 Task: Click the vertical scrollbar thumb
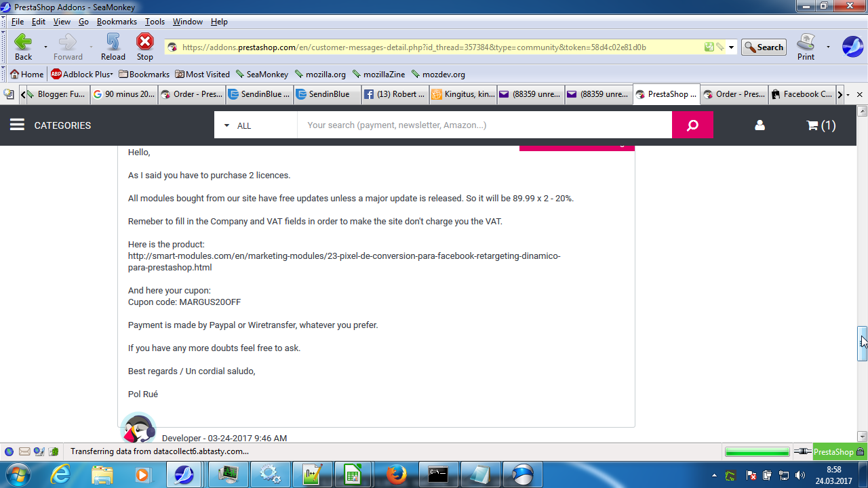point(863,344)
